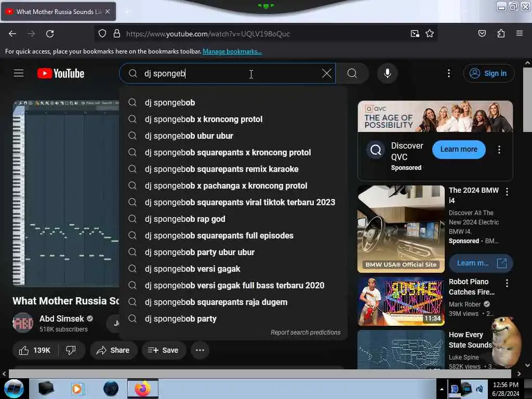
Task: Go back in Firefox
Action: tap(12, 34)
